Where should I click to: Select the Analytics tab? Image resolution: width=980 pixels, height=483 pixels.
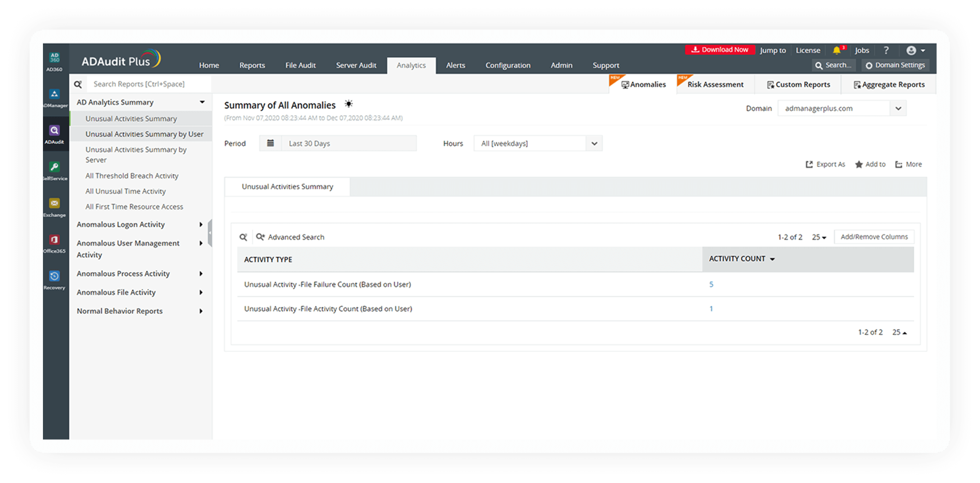coord(411,65)
